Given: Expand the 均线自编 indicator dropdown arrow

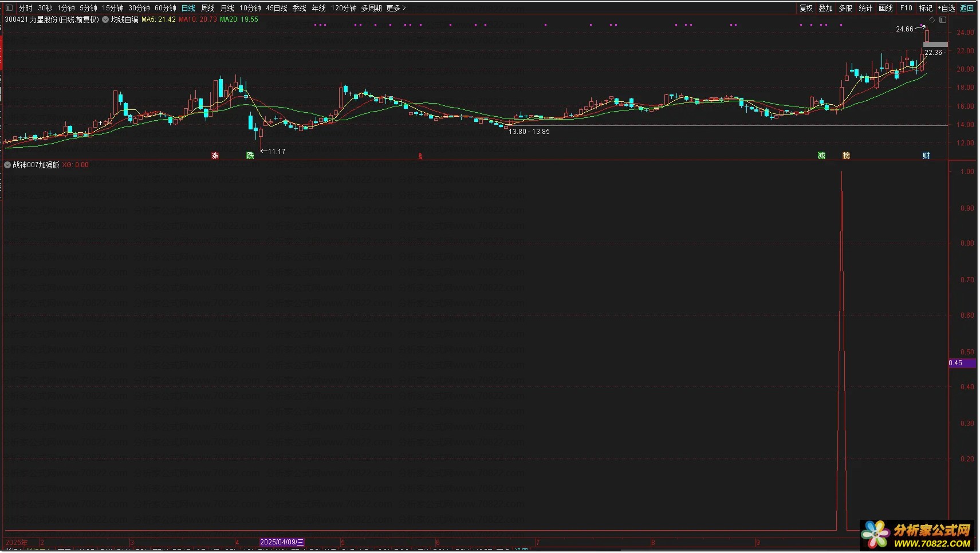Looking at the screenshot, I should pos(105,19).
